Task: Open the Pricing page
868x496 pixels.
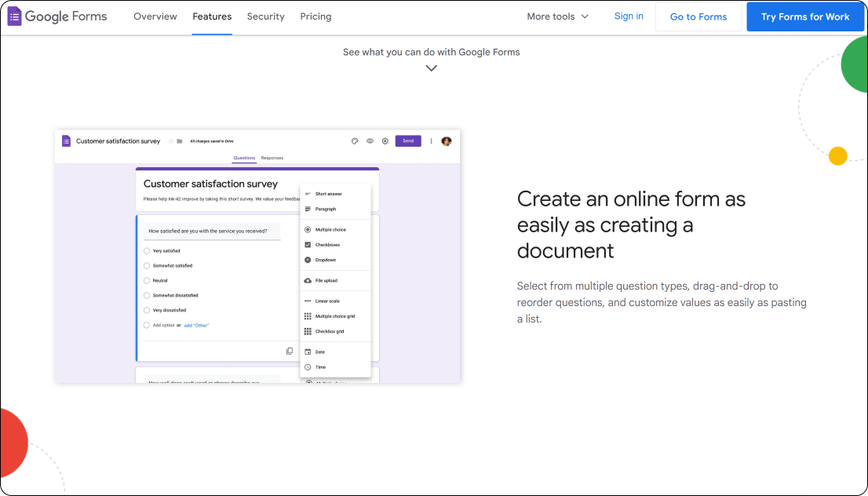Action: [315, 16]
